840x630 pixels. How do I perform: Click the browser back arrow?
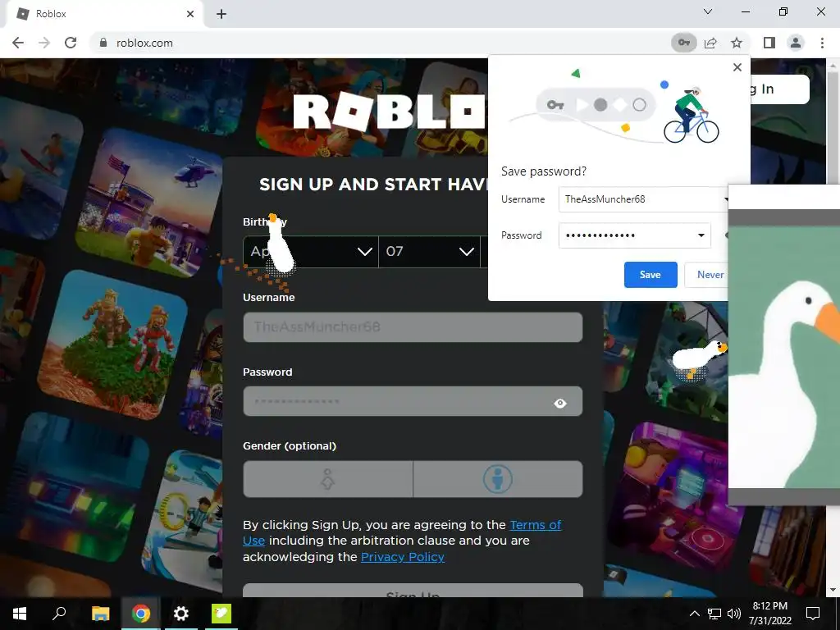(18, 43)
